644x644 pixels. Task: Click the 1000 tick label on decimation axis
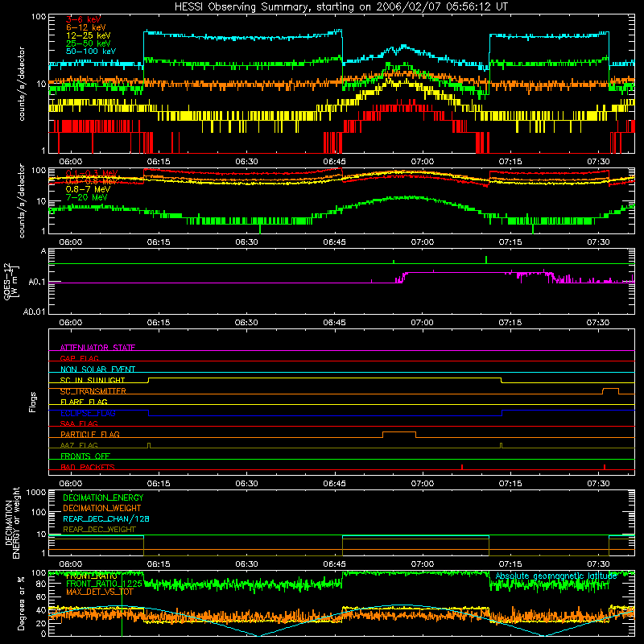pyautogui.click(x=35, y=492)
